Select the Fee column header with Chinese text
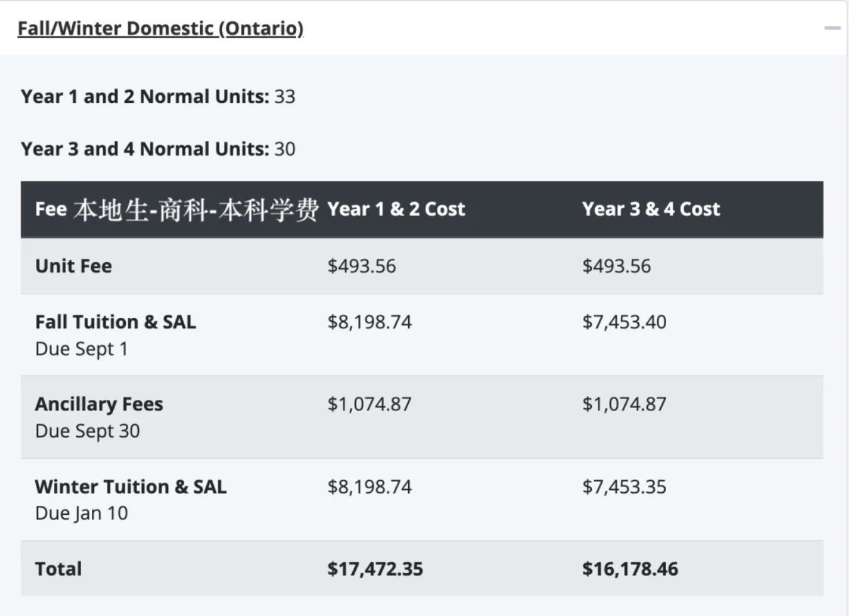This screenshot has height=616, width=849. 176,209
